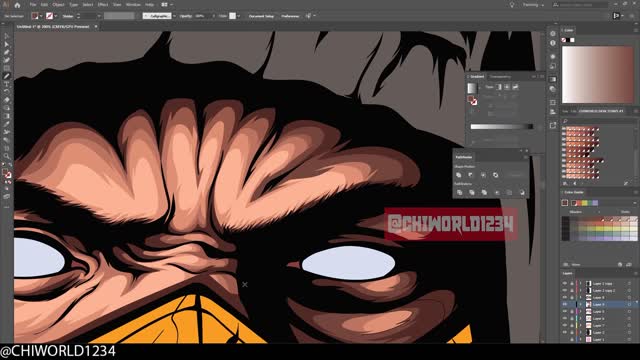Viewport: 640px width, 360px height.
Task: Toggle visibility of Layer 2 copy
Action: tap(565, 283)
